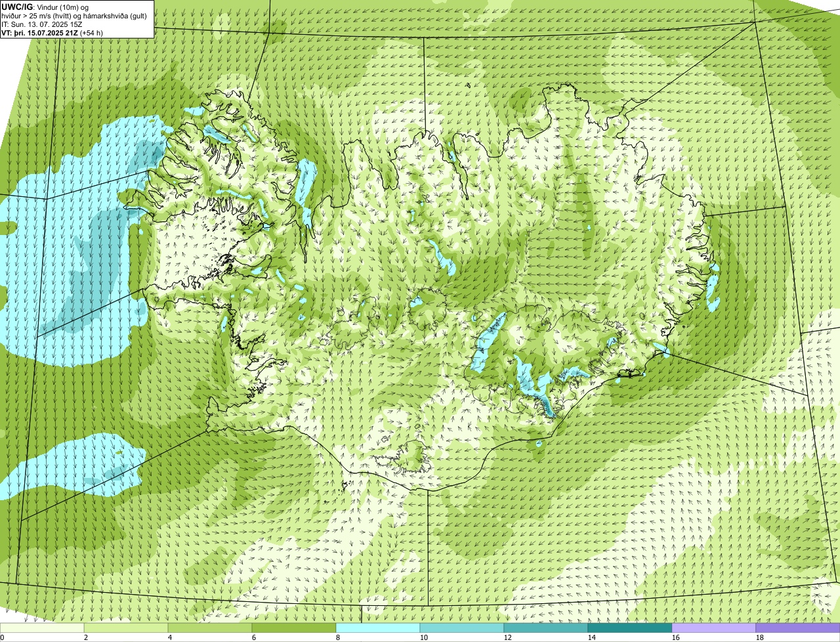Choose the 10–12 m/s turquoise legend swatch

(462, 628)
